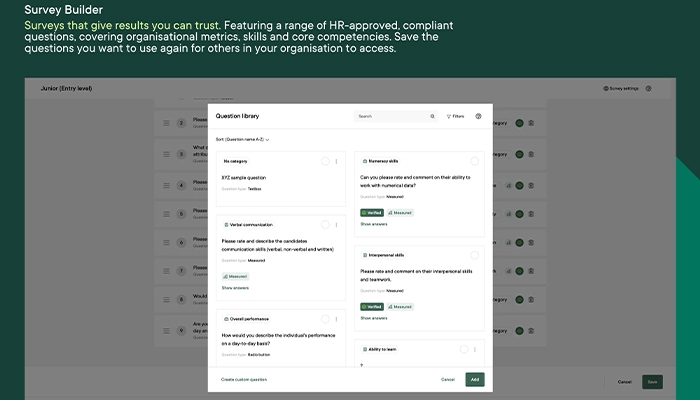The height and width of the screenshot is (400, 700).
Task: Click the Create custom question link
Action: (244, 380)
